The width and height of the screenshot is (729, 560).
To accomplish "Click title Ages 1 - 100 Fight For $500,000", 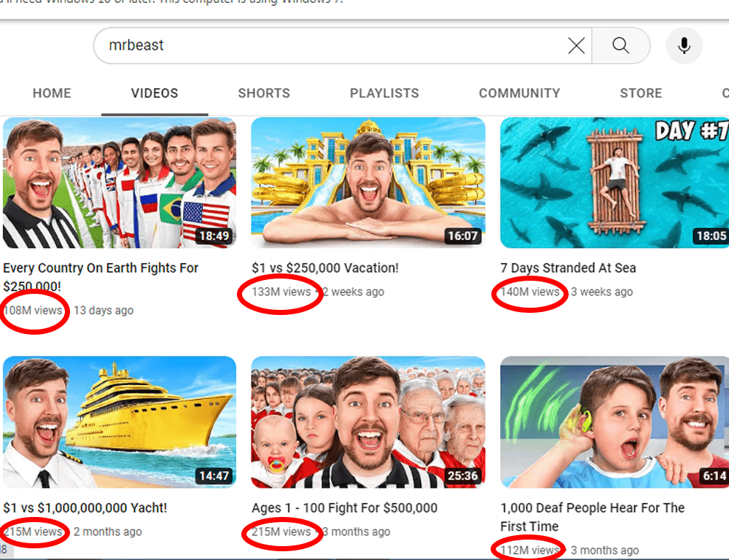I will tap(345, 507).
